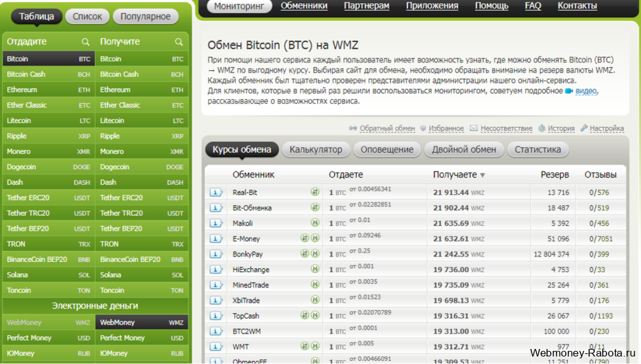Click Избранное link
The image size is (641, 364).
coord(446,128)
